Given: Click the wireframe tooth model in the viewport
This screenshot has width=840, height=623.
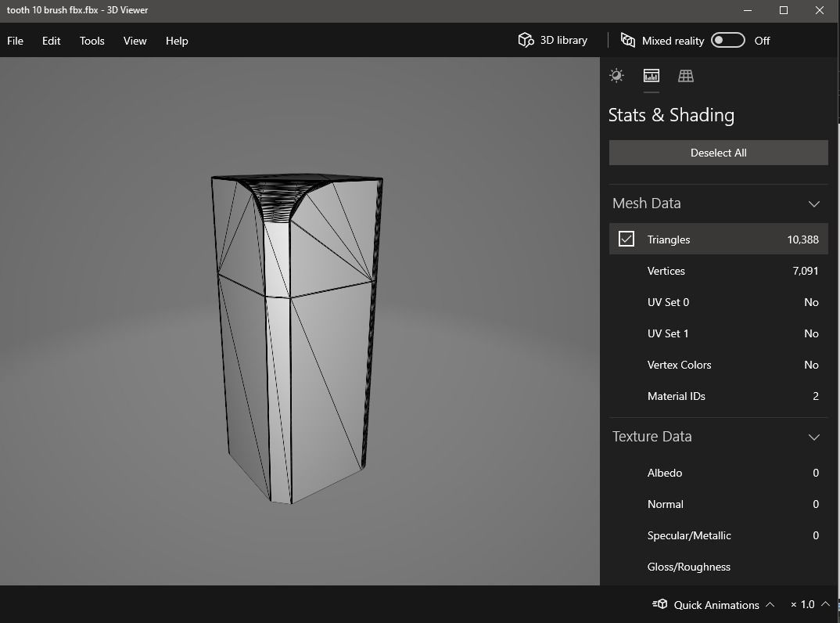Looking at the screenshot, I should pos(296,339).
